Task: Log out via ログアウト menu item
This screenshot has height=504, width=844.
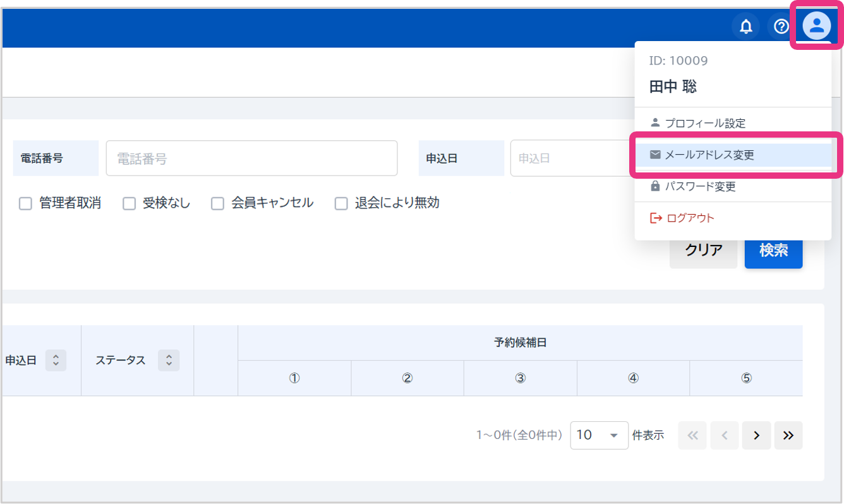Action: (690, 218)
